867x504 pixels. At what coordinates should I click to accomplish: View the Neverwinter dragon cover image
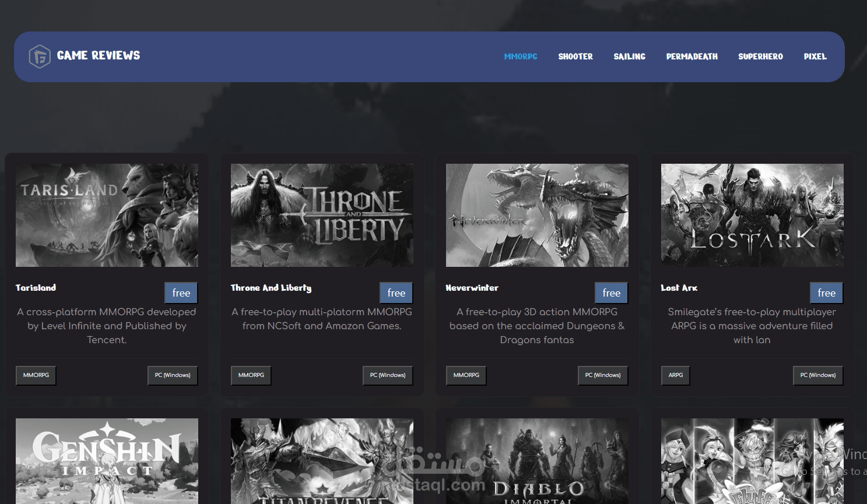click(536, 214)
